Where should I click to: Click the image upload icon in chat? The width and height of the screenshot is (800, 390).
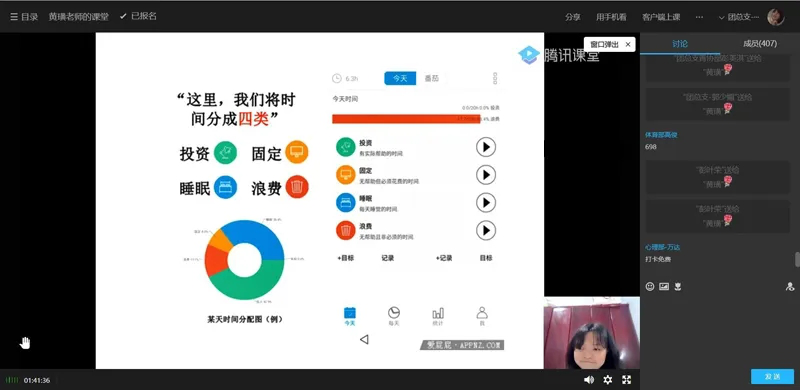tap(664, 286)
